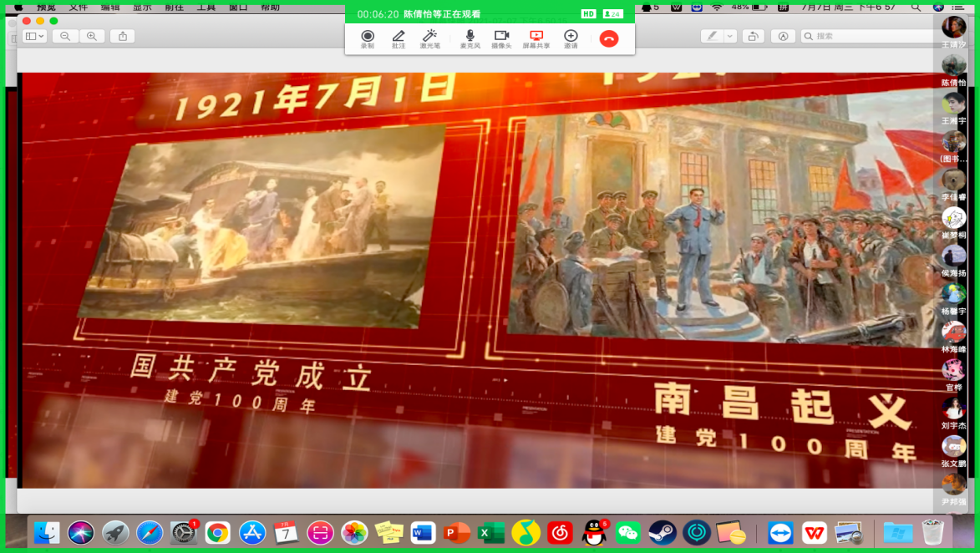The image size is (980, 553).
Task: Open the 预览 menu in the menu bar
Action: [x=46, y=7]
